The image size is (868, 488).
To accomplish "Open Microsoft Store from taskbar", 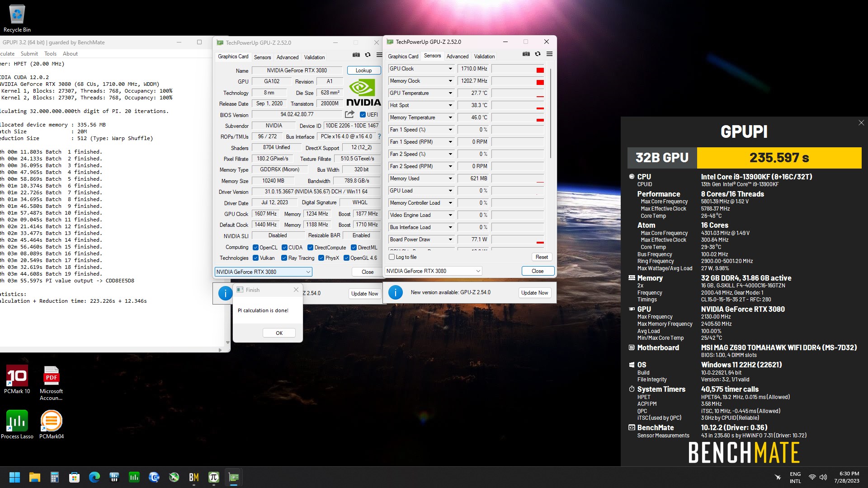I will tap(75, 477).
